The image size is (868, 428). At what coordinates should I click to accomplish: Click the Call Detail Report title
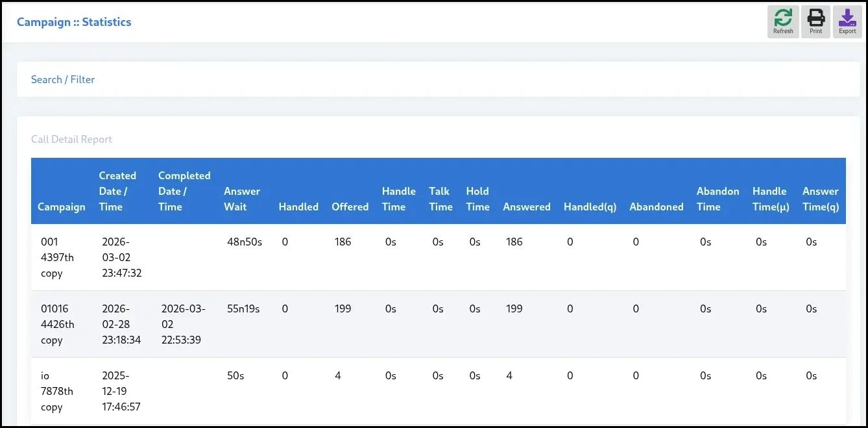point(71,139)
